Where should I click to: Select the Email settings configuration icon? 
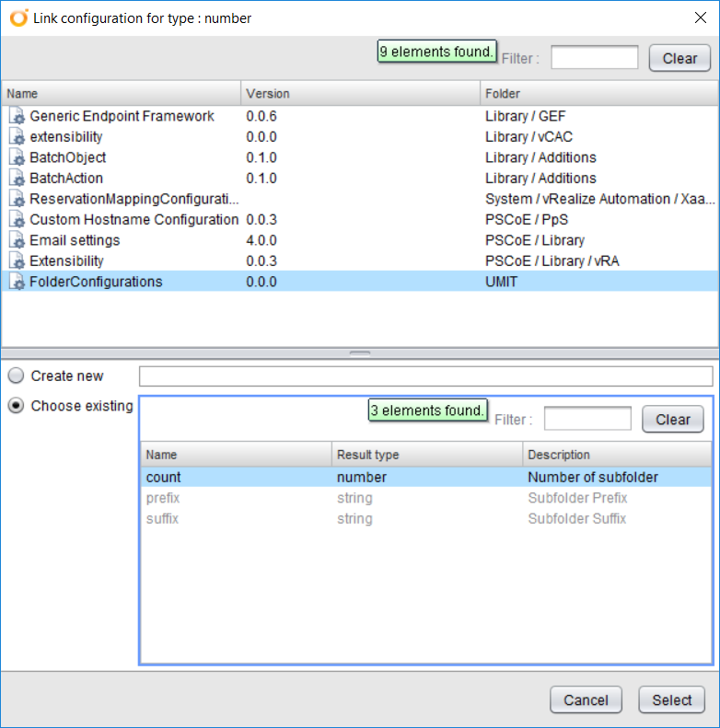pyautogui.click(x=17, y=241)
